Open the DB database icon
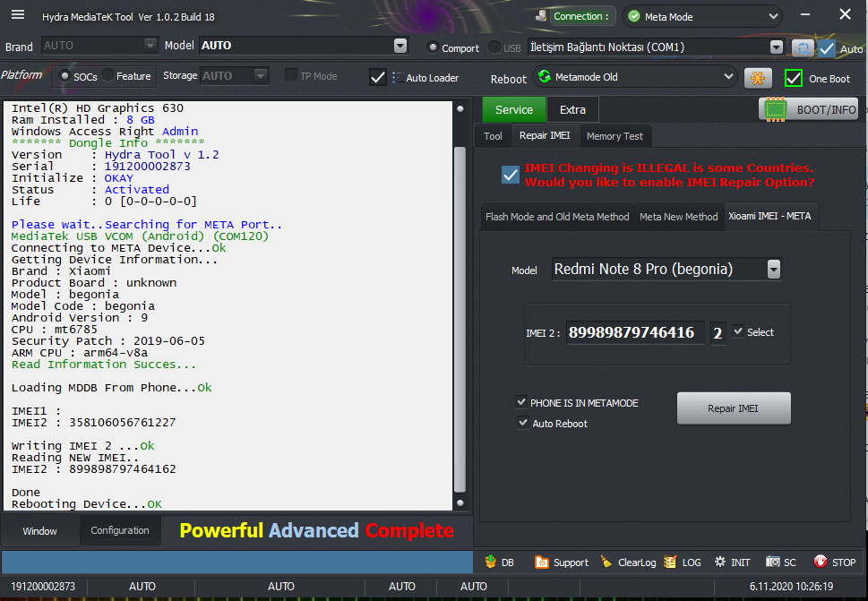This screenshot has width=868, height=601. 491,562
